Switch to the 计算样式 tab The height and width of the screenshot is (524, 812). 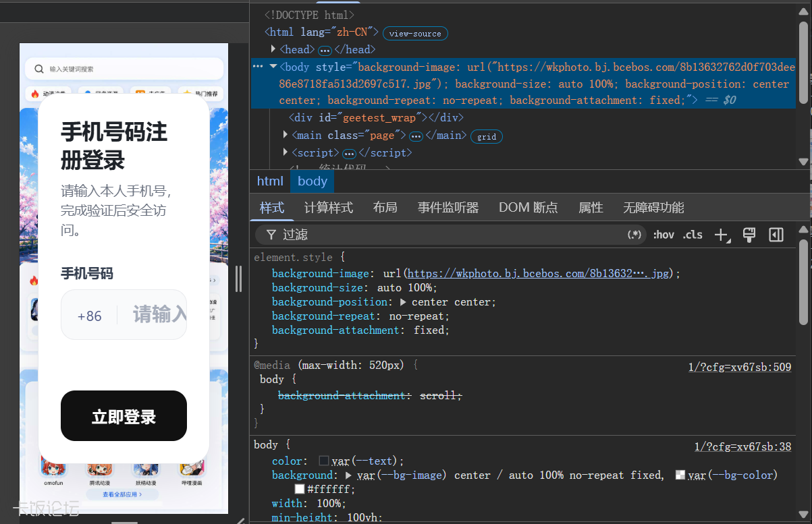[329, 208]
